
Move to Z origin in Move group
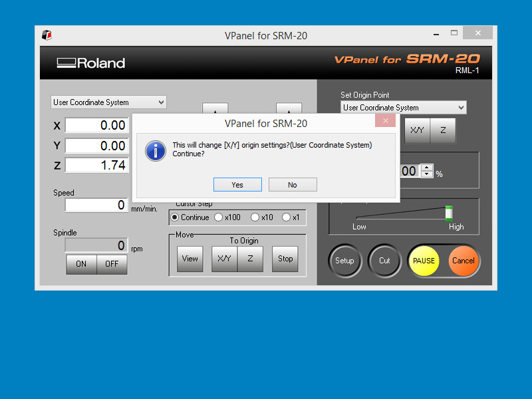click(x=251, y=259)
